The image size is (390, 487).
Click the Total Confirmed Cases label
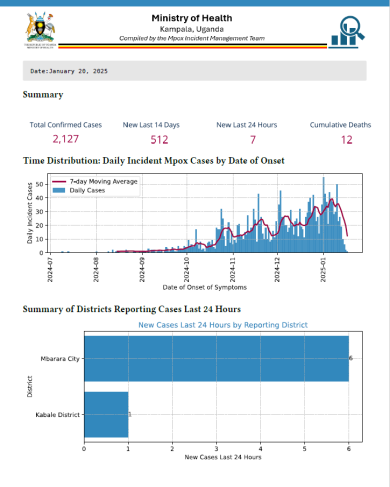pos(66,125)
